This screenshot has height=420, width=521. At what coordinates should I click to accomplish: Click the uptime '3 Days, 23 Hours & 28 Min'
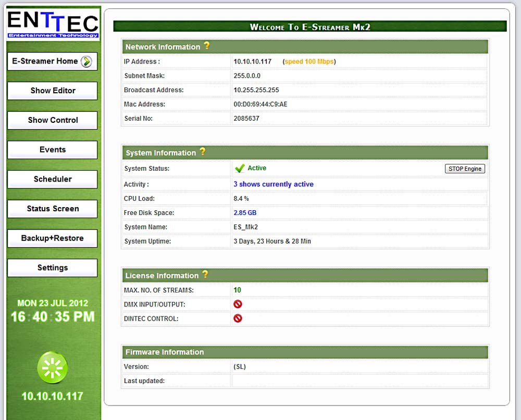coord(272,241)
